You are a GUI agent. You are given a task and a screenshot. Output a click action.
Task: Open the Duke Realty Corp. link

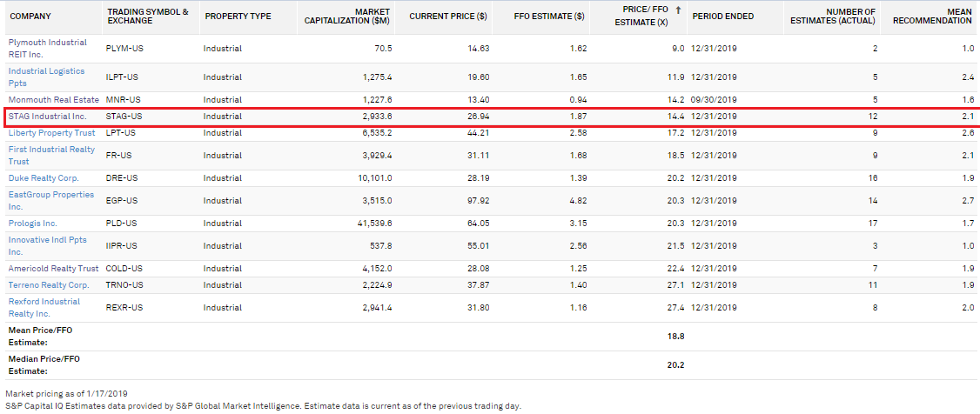[44, 178]
